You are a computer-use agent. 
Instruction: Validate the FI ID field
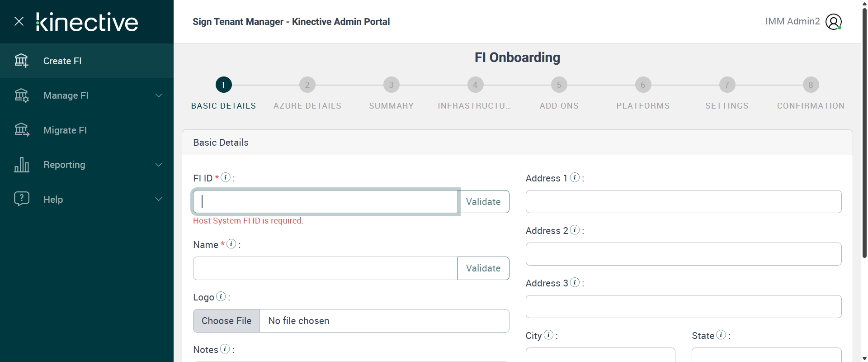[x=483, y=202]
